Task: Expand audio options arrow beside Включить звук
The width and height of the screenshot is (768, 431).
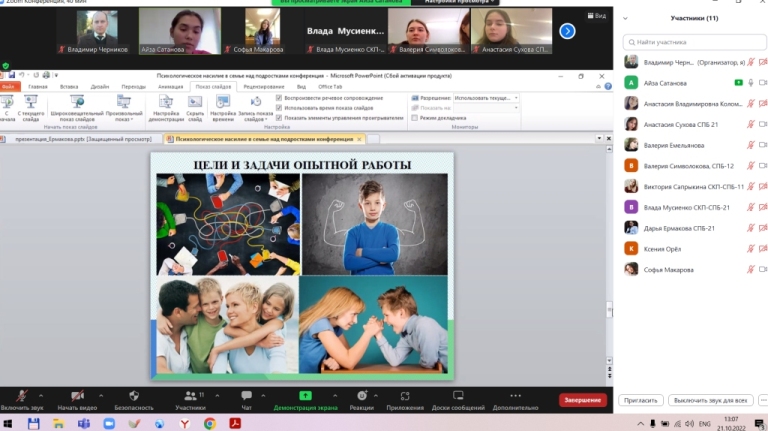Action: pyautogui.click(x=41, y=395)
